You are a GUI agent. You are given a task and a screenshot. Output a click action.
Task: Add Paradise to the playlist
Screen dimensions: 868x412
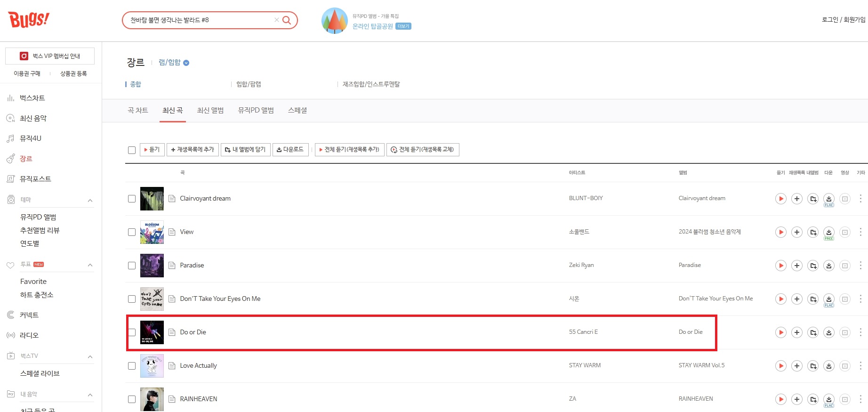(x=796, y=266)
